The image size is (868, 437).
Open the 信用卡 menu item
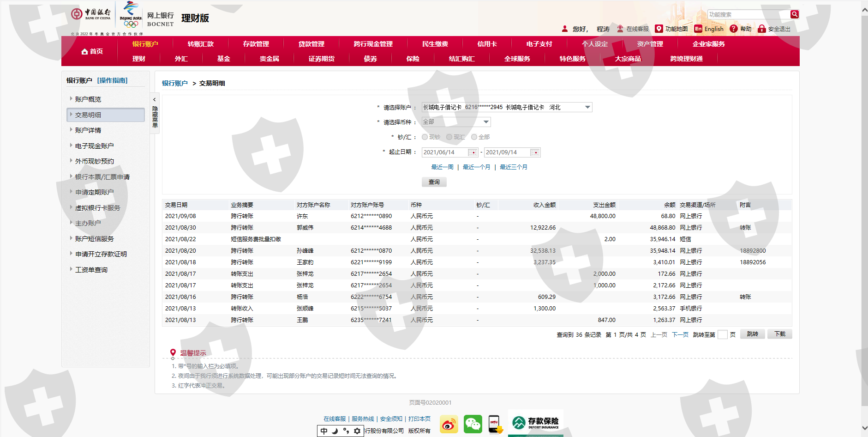click(487, 44)
